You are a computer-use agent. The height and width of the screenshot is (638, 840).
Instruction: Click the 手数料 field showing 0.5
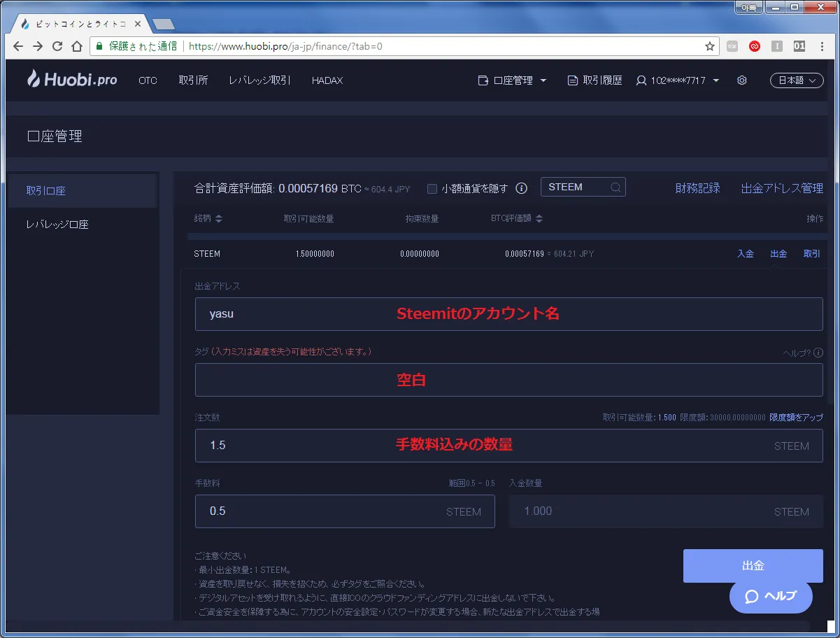coord(345,511)
